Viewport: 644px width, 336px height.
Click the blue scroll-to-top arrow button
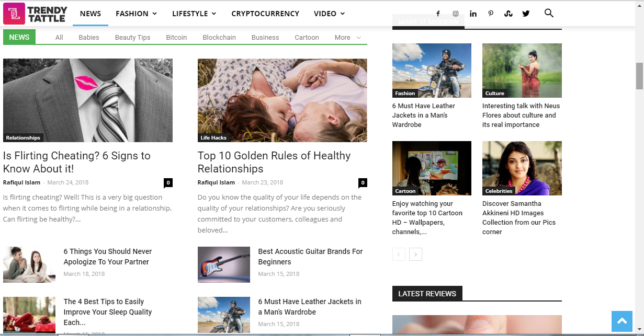(x=622, y=321)
